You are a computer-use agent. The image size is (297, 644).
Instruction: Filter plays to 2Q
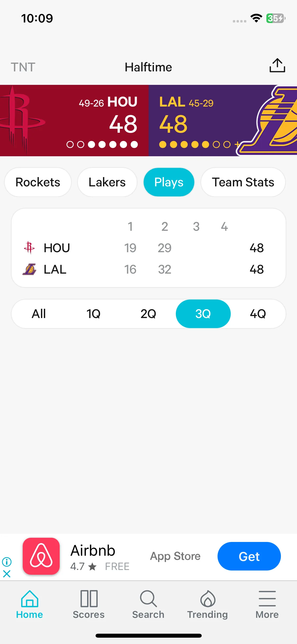[148, 314]
